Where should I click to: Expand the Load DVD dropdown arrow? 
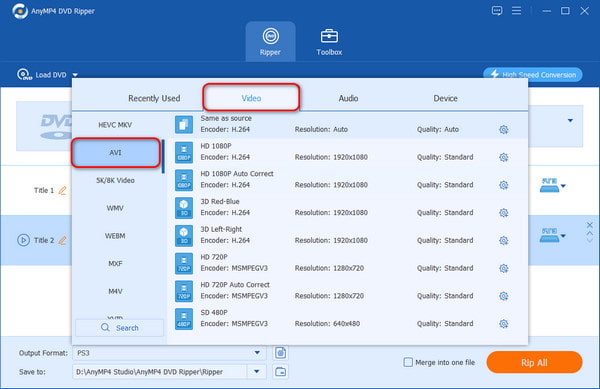click(x=75, y=75)
